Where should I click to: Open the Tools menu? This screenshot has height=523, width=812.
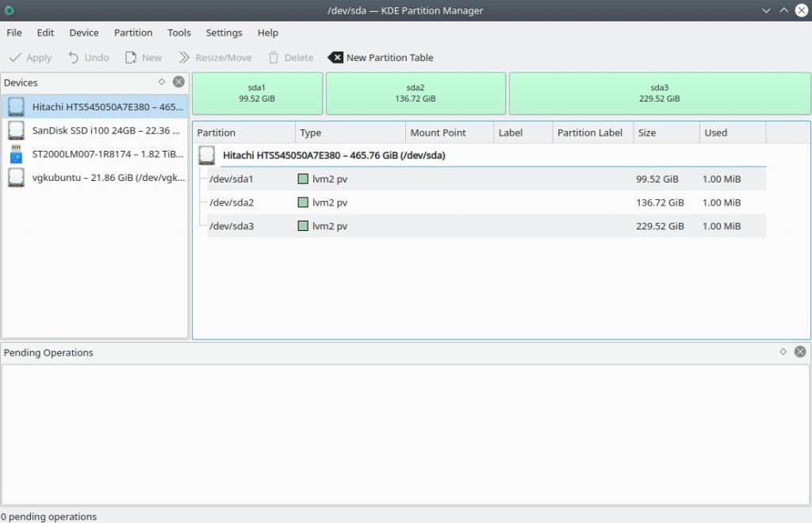coord(179,33)
